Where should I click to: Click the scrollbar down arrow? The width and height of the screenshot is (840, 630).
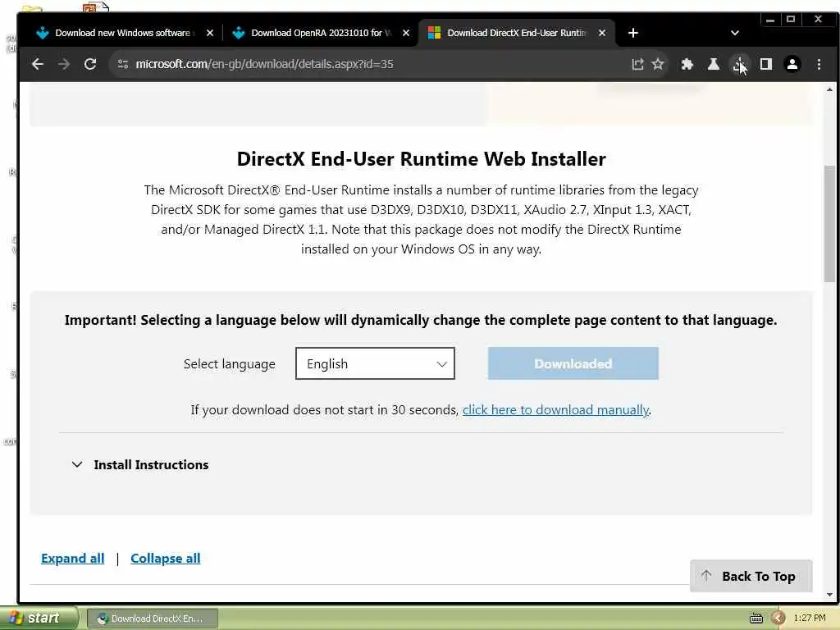tap(829, 594)
